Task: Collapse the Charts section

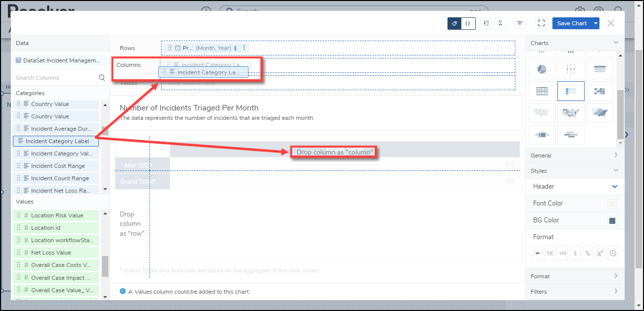Action: click(616, 43)
